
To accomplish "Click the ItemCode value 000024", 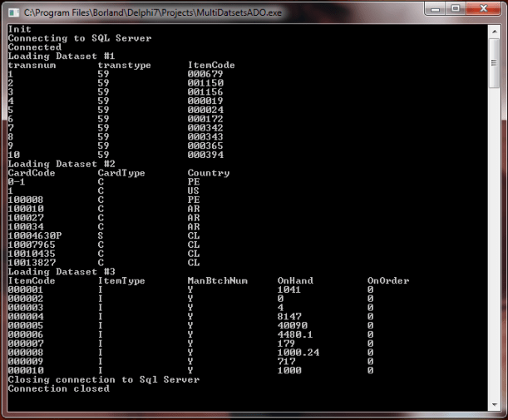I will tap(205, 110).
